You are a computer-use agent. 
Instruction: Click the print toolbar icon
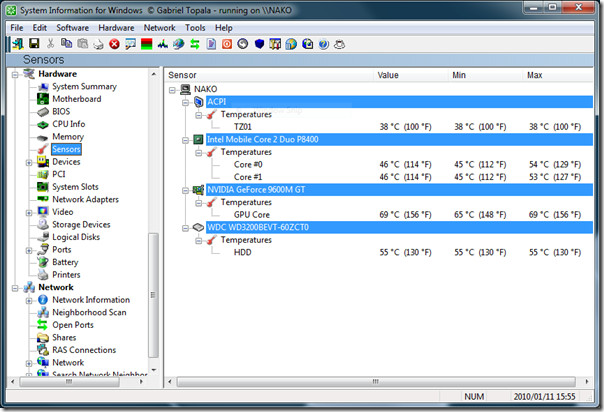coord(98,44)
